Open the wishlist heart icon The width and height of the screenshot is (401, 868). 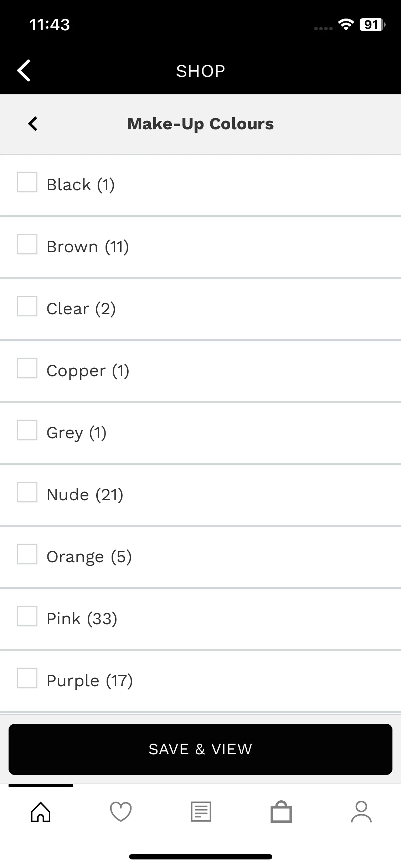[121, 812]
